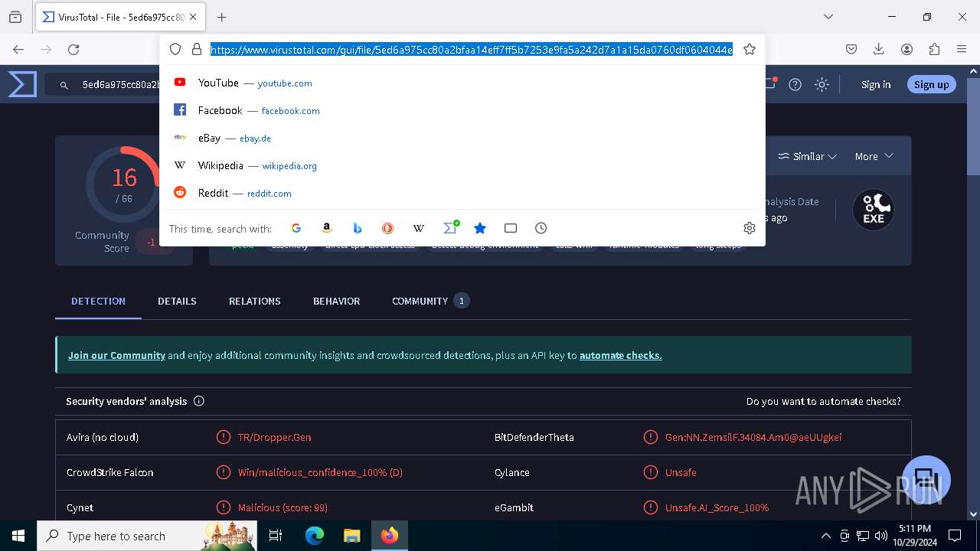Screen dimensions: 980x551
Task: Open VirusTotal help question icon
Action: pyautogui.click(x=795, y=85)
